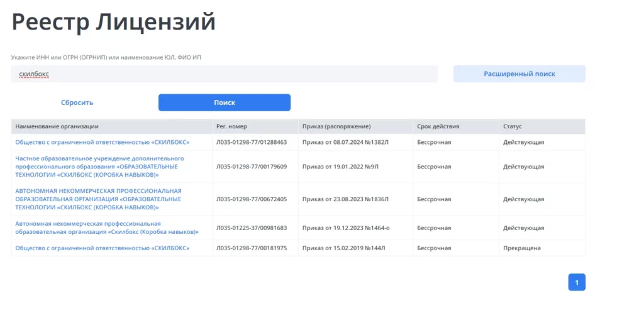Screen dimensions: 644x320
Task: Open ООО «СКИЛБОКС» link with license 01288463
Action: tap(103, 142)
